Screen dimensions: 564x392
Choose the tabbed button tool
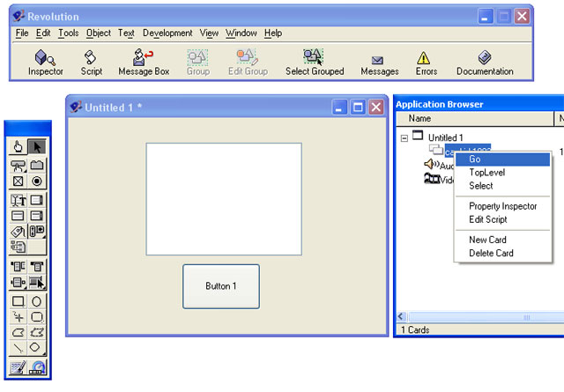point(37,165)
